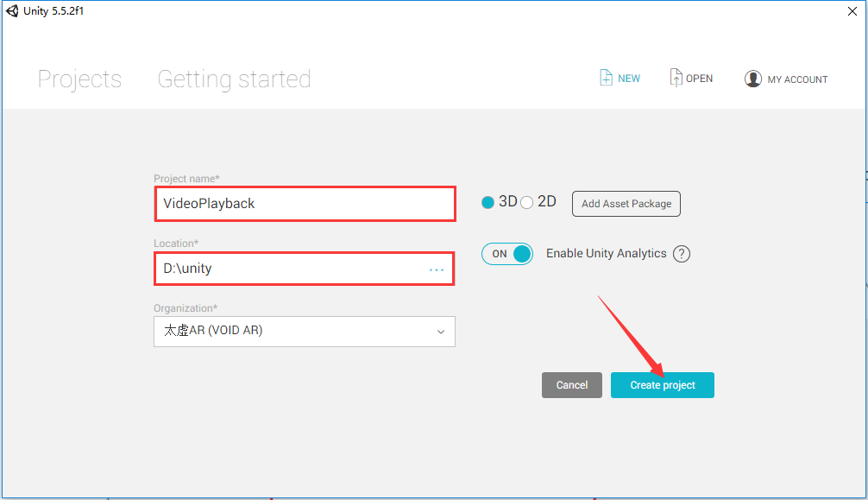The height and width of the screenshot is (500, 868).
Task: Open the MY ACCOUNT menu label
Action: point(797,79)
